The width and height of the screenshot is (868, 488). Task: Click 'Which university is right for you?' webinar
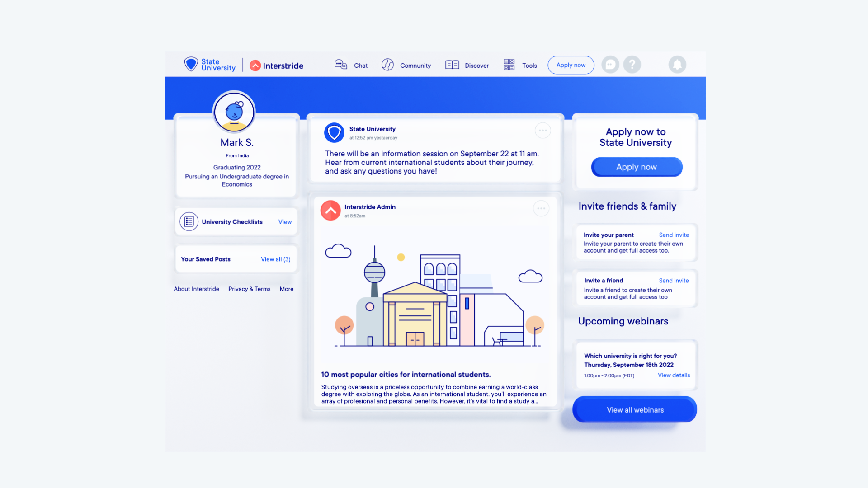[x=630, y=356]
